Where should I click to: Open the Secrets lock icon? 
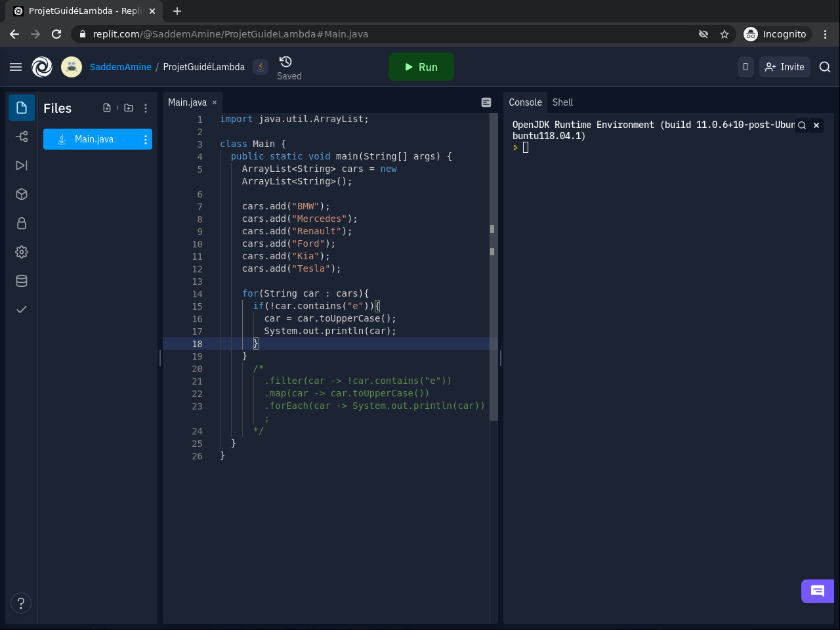[x=22, y=223]
